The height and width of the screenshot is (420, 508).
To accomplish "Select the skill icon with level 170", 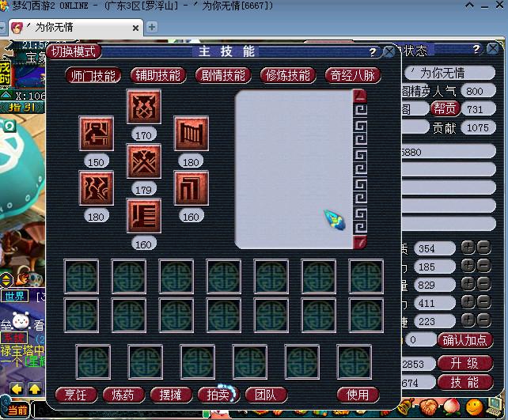I will (144, 107).
